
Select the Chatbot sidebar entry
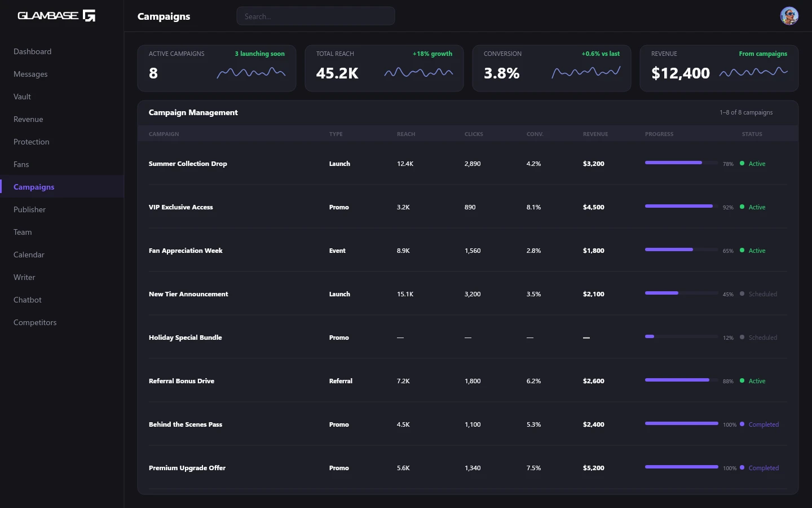coord(28,300)
